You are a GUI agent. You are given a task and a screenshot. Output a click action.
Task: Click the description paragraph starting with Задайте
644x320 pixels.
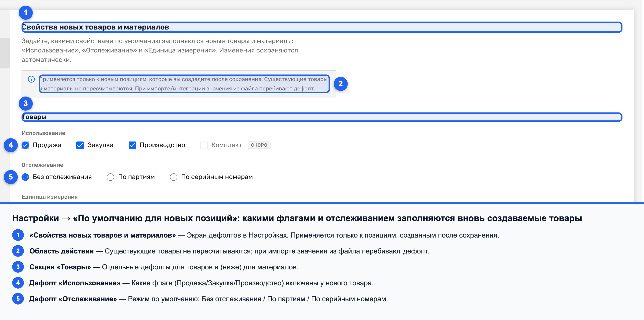click(x=160, y=50)
